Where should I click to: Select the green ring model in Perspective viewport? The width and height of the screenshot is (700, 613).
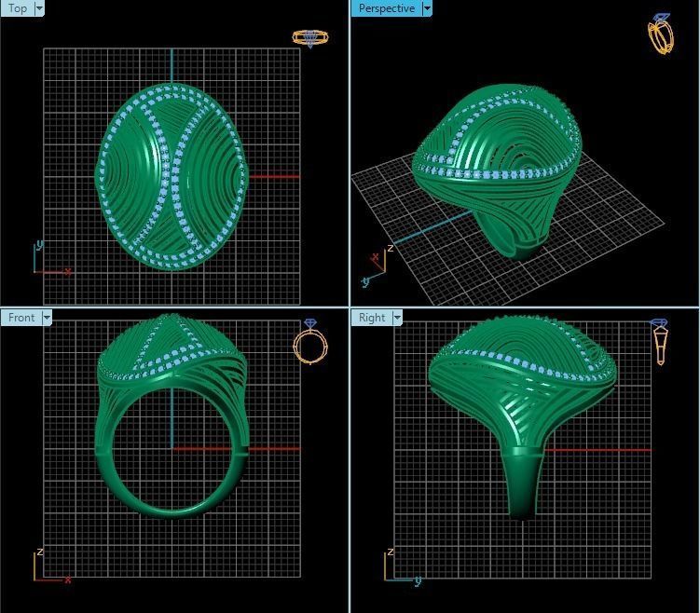(498, 171)
